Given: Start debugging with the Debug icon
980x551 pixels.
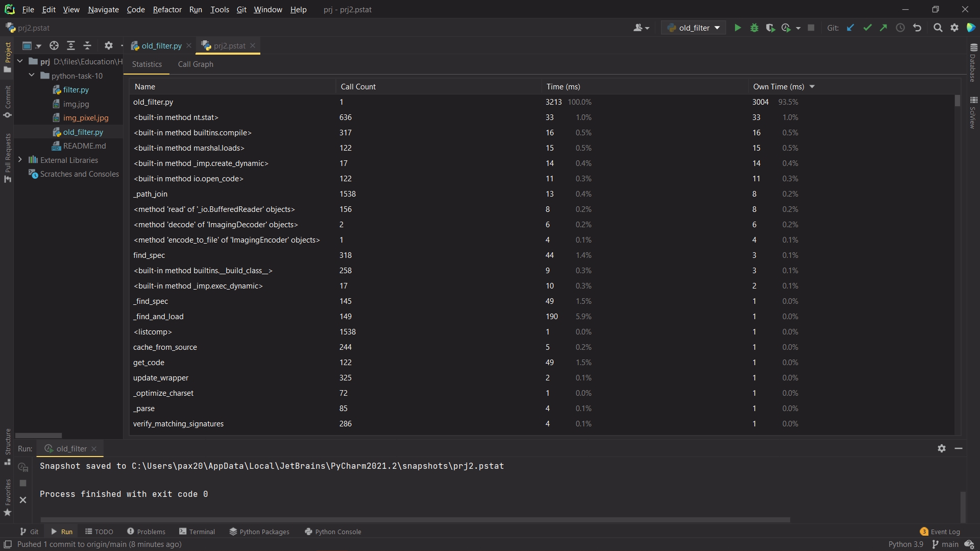Looking at the screenshot, I should point(754,28).
